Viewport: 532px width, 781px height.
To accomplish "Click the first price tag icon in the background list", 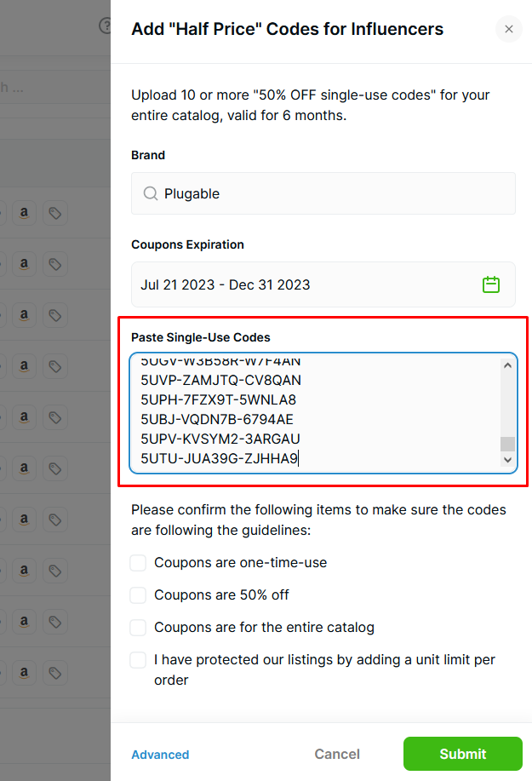I will point(54,213).
